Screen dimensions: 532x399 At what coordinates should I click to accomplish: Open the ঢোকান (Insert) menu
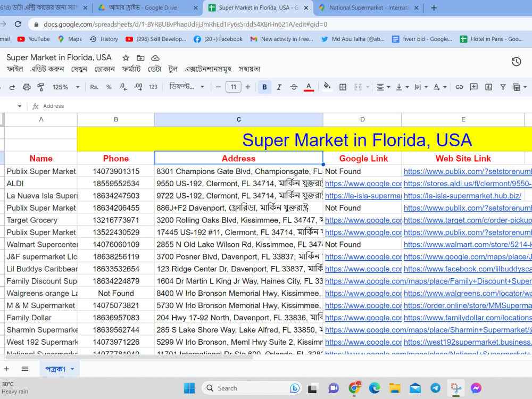point(104,69)
